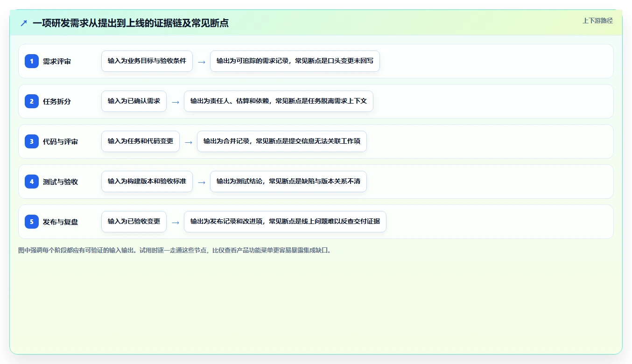The height and width of the screenshot is (364, 632).
Task: Click the arrow in the 需求评审 row
Action: click(x=202, y=62)
